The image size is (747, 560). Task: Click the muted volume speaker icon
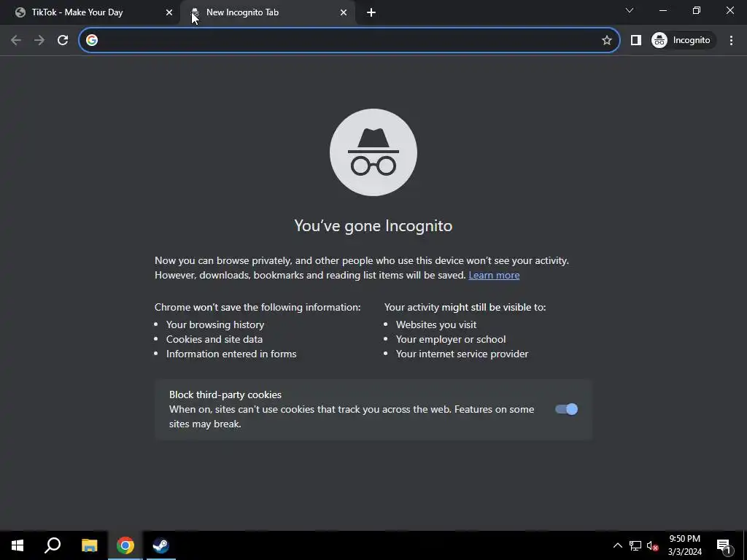(653, 545)
